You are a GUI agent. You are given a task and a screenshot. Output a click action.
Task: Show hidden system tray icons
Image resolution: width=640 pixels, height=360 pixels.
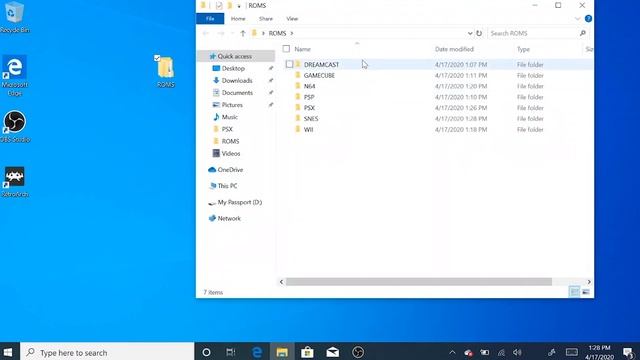click(452, 352)
